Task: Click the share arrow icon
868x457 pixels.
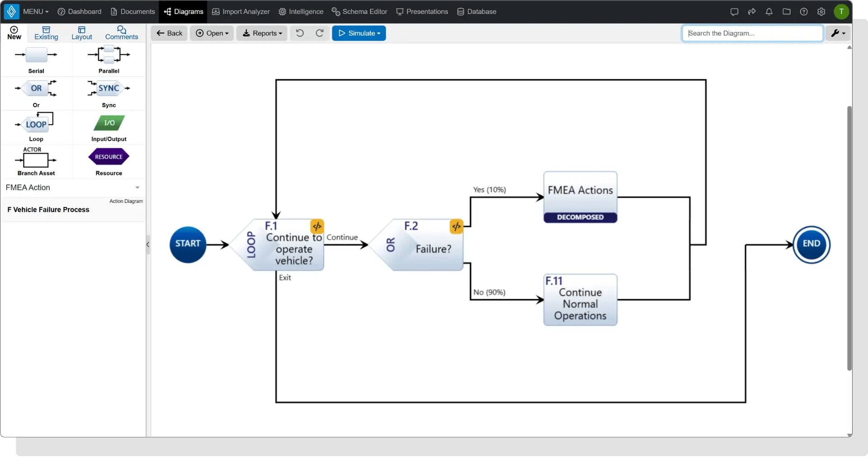Action: [x=752, y=12]
